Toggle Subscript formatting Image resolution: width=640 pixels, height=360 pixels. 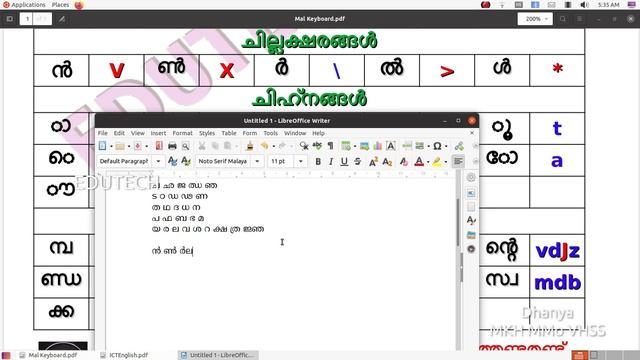387,162
